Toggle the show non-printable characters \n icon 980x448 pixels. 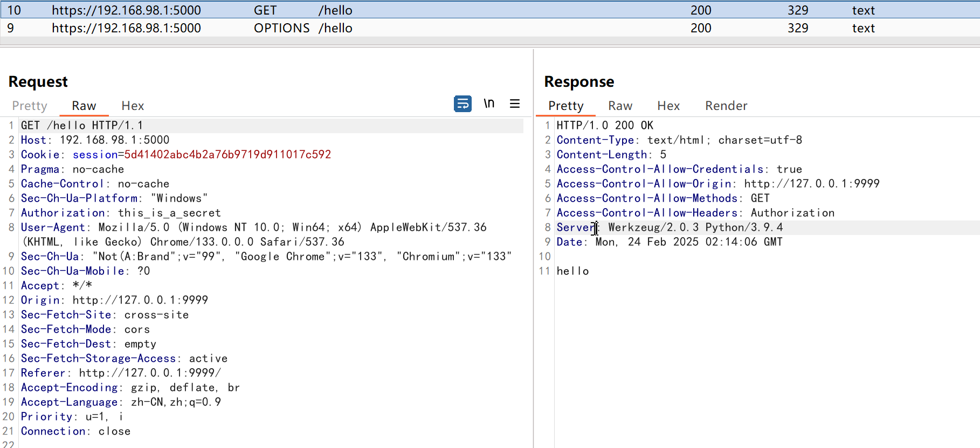pos(489,104)
